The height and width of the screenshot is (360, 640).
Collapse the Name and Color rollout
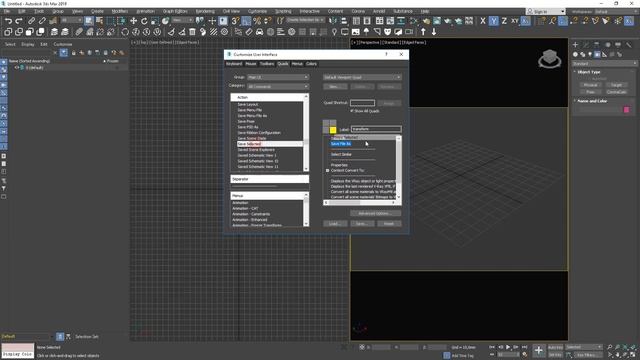point(592,101)
